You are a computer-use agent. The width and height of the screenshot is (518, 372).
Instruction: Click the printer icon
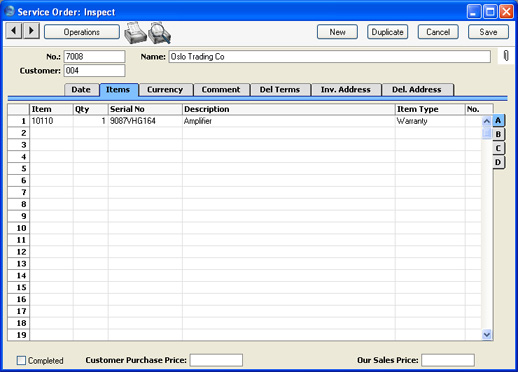click(135, 33)
